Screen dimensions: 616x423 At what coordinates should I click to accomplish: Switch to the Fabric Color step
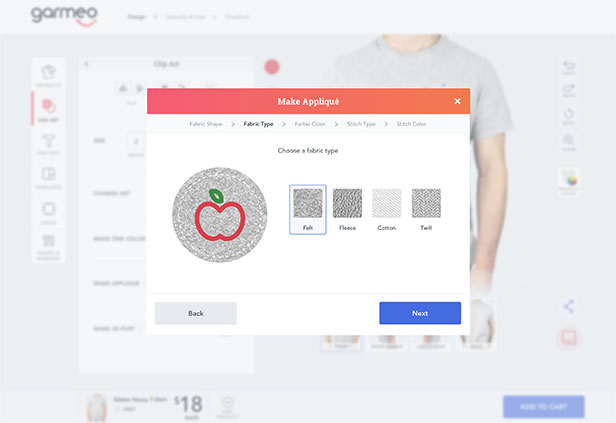tap(310, 124)
